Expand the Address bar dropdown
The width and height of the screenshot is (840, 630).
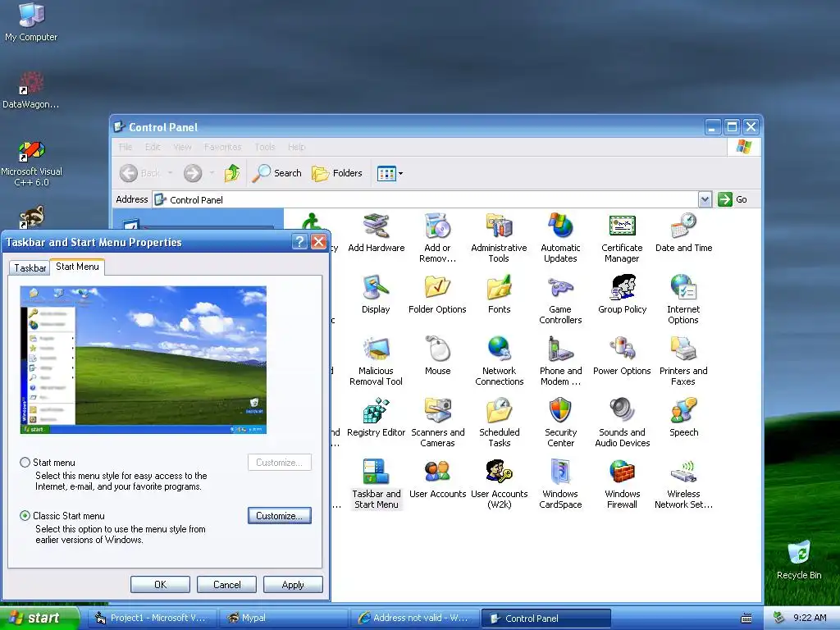(x=705, y=200)
